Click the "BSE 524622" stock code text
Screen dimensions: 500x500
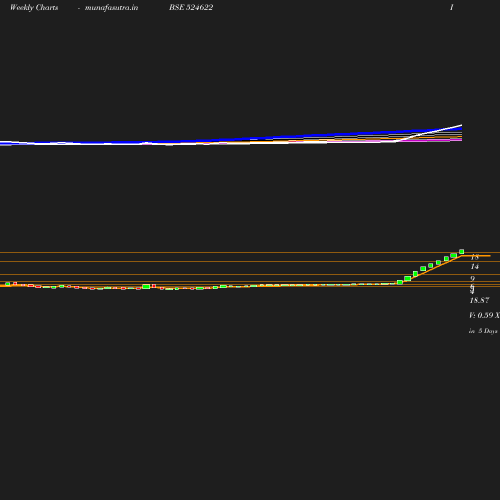[191, 7]
